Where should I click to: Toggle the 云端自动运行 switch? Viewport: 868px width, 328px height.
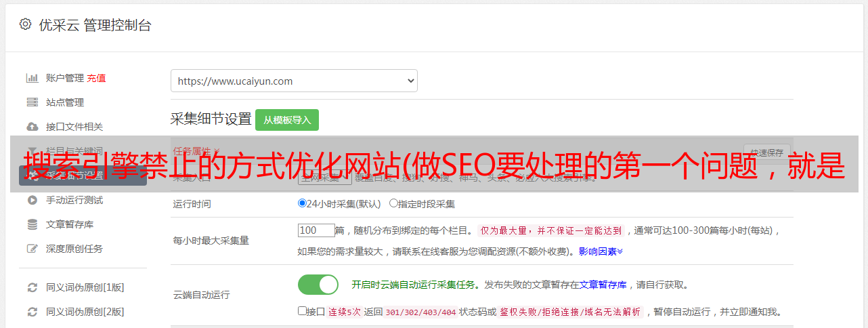tap(318, 285)
